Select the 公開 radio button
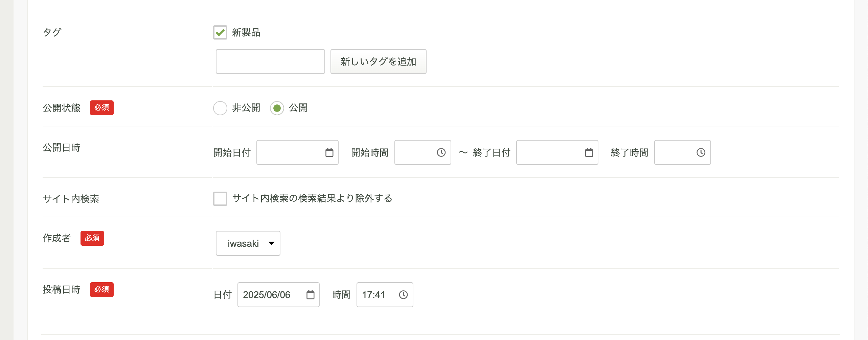868x340 pixels. [x=277, y=108]
